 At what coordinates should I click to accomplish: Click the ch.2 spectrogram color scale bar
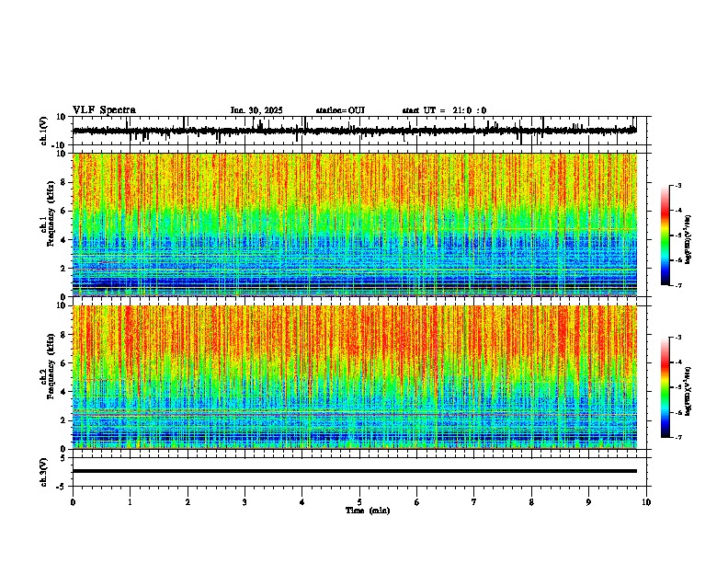tap(665, 387)
